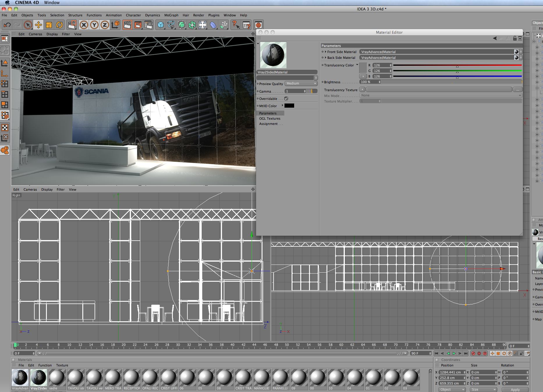Toggle record scale keyframes in timeline
543x392 pixels.
coord(498,353)
